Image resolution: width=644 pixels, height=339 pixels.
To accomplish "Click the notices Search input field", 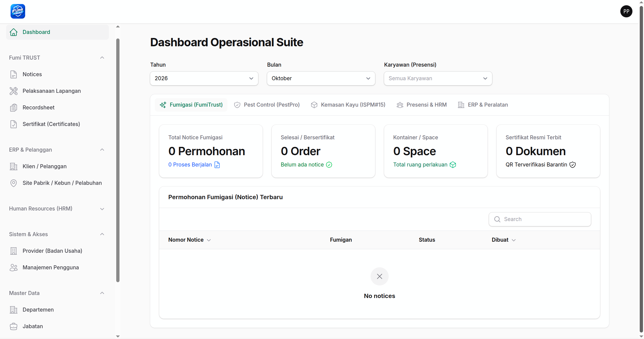I will 540,219.
